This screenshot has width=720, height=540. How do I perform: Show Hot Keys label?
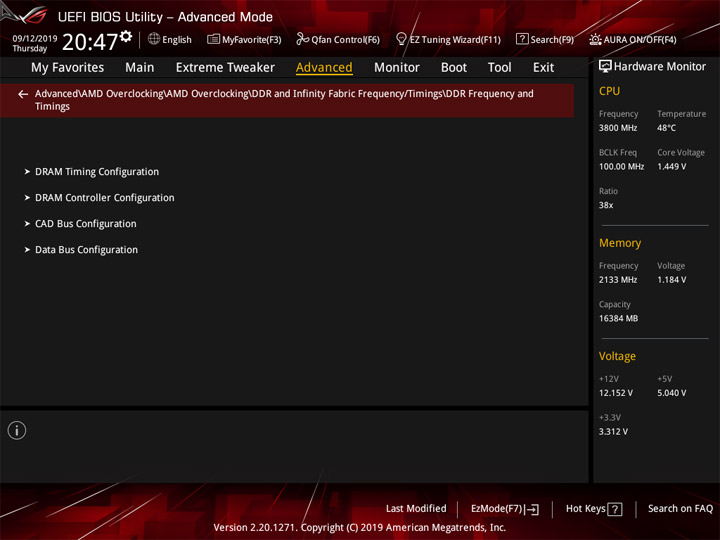[585, 508]
